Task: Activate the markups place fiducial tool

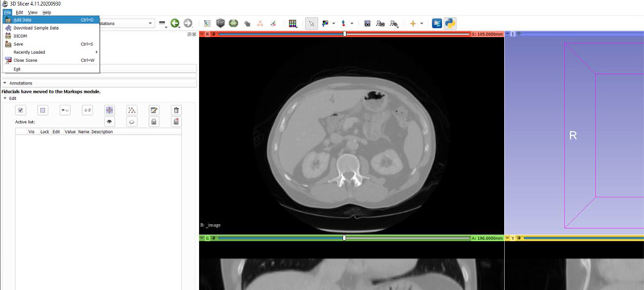Action: [x=344, y=23]
